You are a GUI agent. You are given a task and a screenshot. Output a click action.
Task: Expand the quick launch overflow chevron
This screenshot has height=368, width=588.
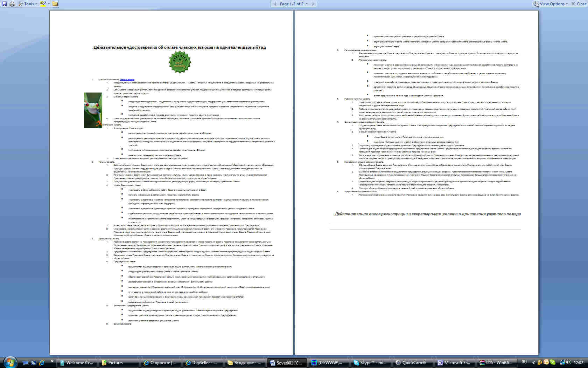[x=52, y=361]
